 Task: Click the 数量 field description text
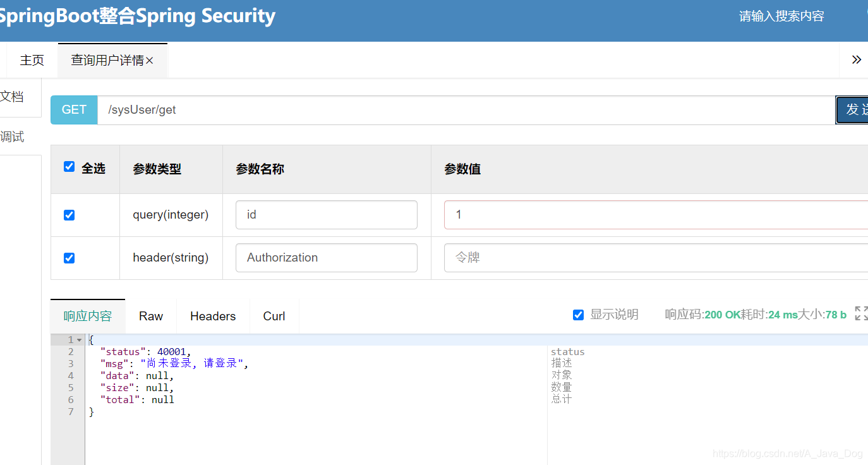coord(562,387)
